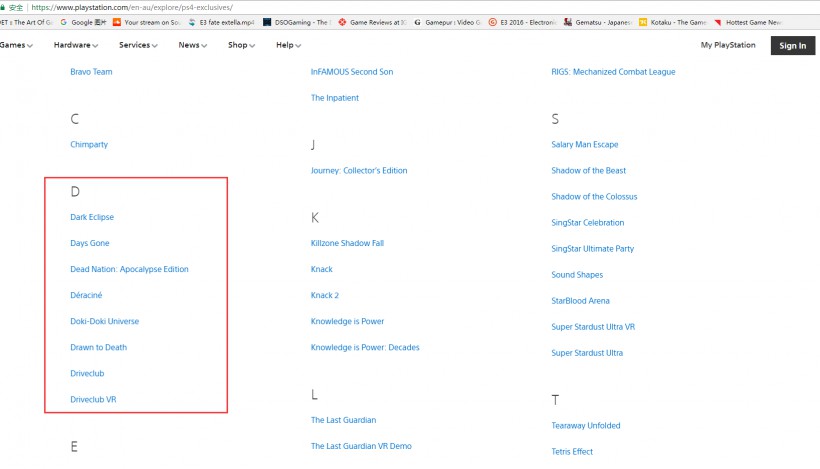Image resolution: width=820 pixels, height=469 pixels.
Task: Open the Driveclub VR link
Action: 93,399
